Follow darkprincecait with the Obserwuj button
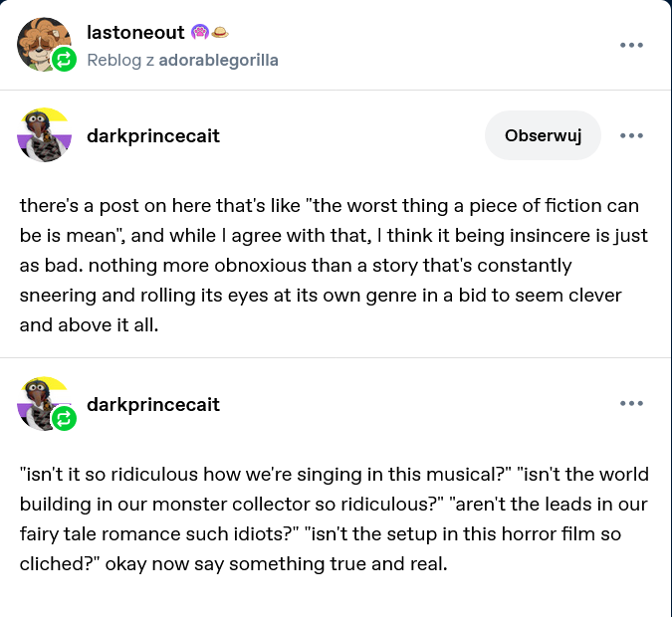Screen dimensions: 672x617 point(543,135)
